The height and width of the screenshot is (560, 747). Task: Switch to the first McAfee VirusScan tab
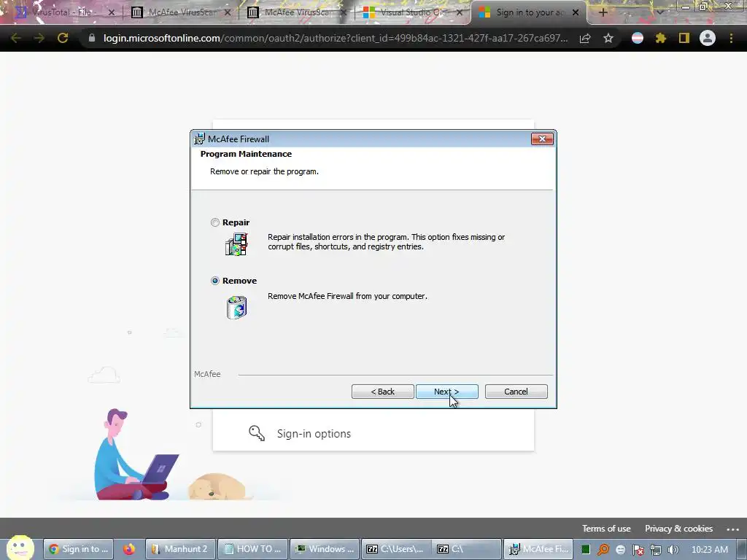(181, 12)
